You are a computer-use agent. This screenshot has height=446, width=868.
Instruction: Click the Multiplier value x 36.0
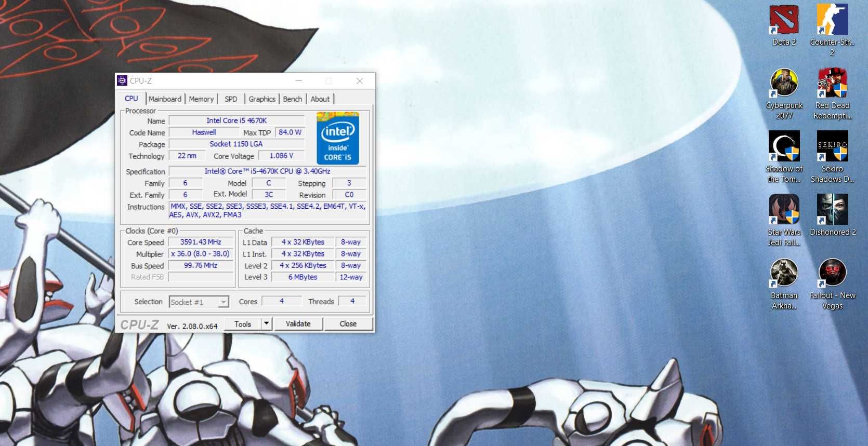[201, 254]
